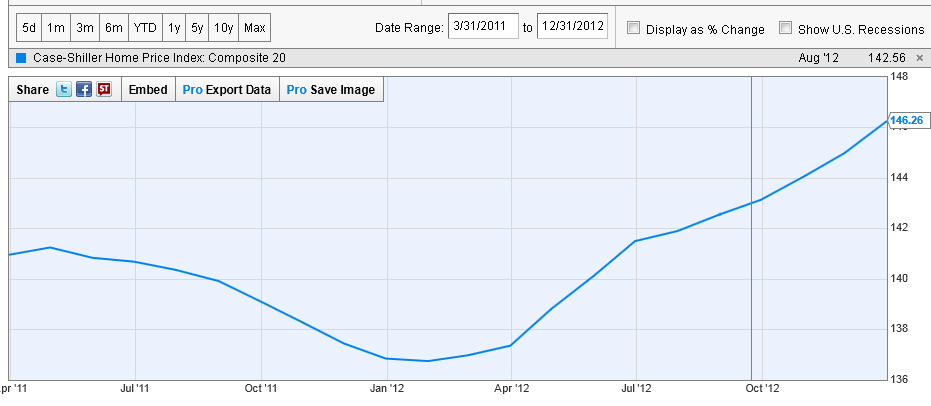Viewport: 931px width, 406px height.
Task: Enable Display as % Change checkbox
Action: pos(634,28)
